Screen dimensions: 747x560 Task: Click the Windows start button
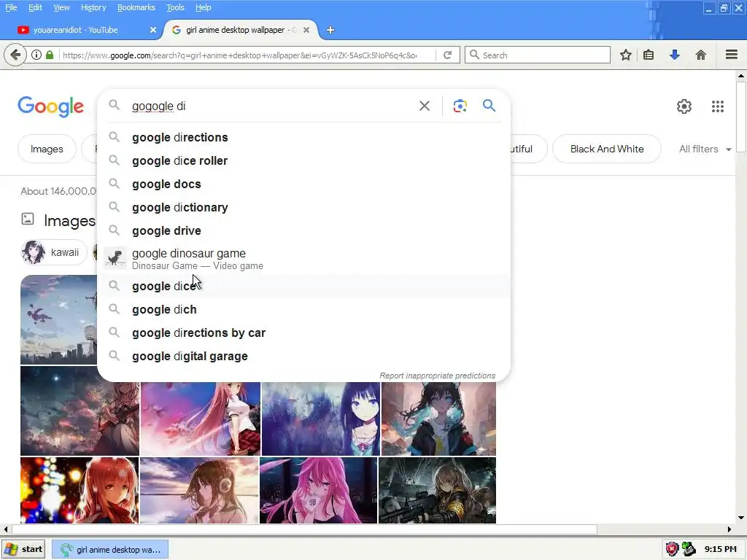click(x=24, y=549)
